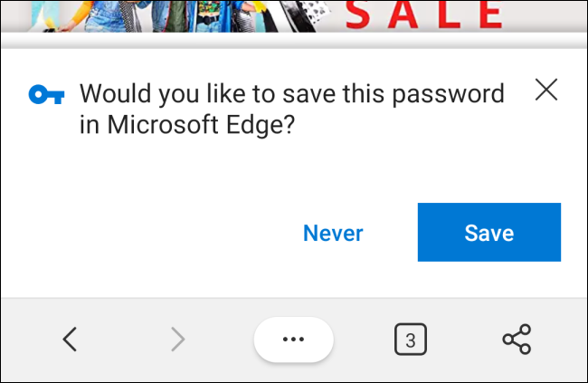This screenshot has width=588, height=383.
Task: Select the Never text link
Action: pyautogui.click(x=333, y=233)
